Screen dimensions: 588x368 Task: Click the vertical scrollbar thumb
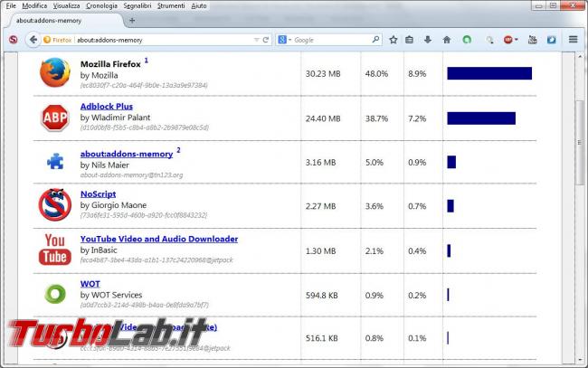pos(580,142)
